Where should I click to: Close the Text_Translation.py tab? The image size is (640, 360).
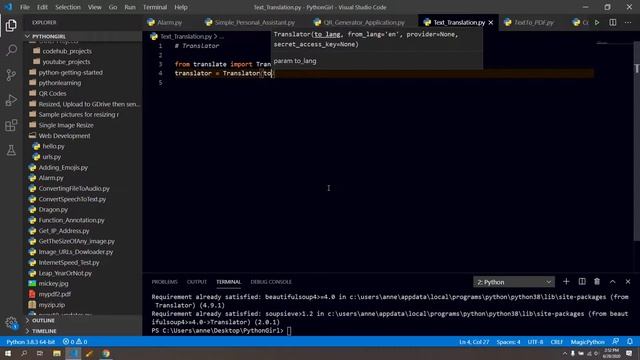point(491,22)
